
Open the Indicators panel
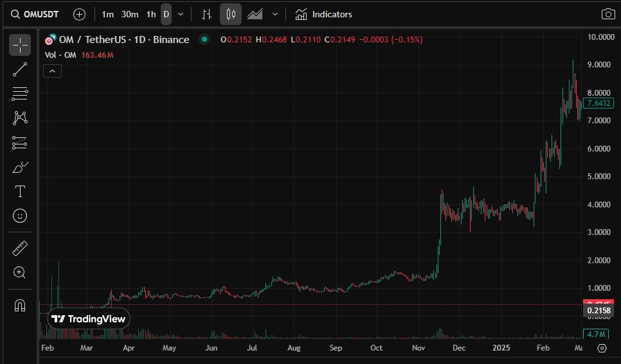pos(323,15)
